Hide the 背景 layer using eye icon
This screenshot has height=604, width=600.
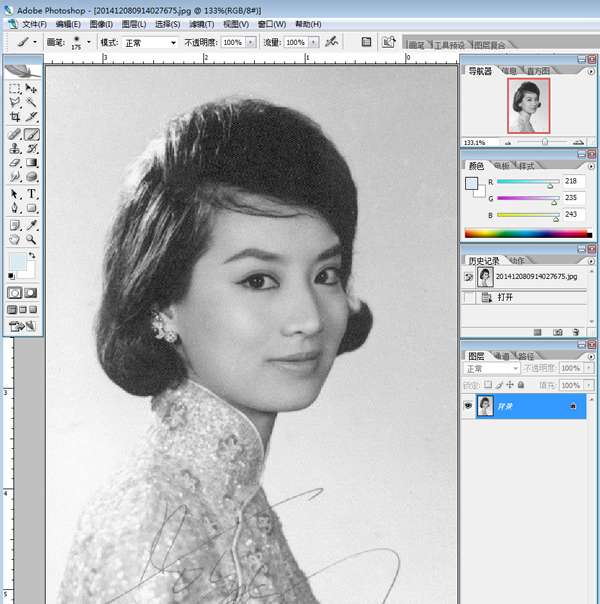[x=468, y=406]
